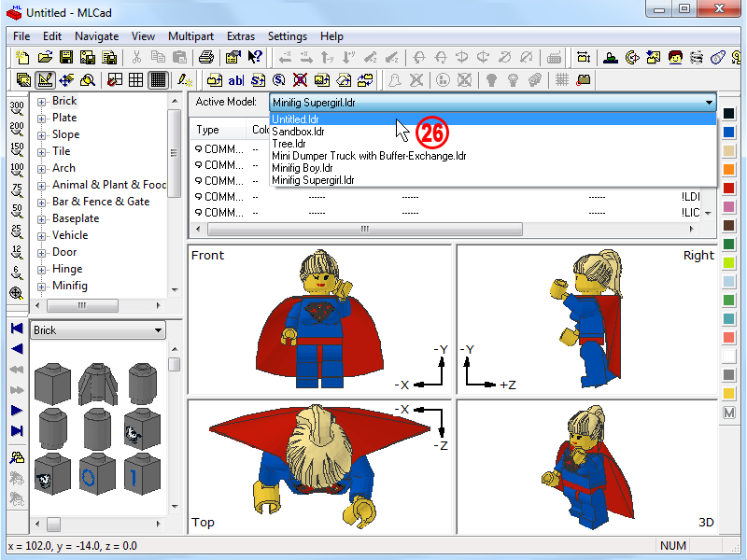
Task: Open the Multipart menu
Action: coord(191,36)
